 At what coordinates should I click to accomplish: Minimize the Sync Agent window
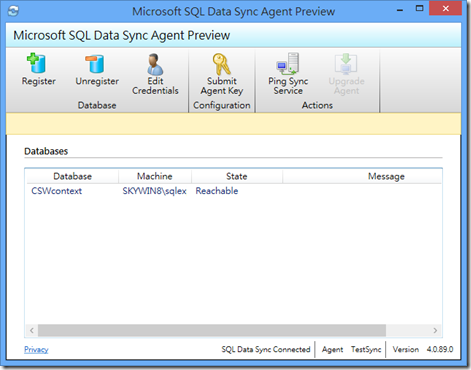coord(400,9)
